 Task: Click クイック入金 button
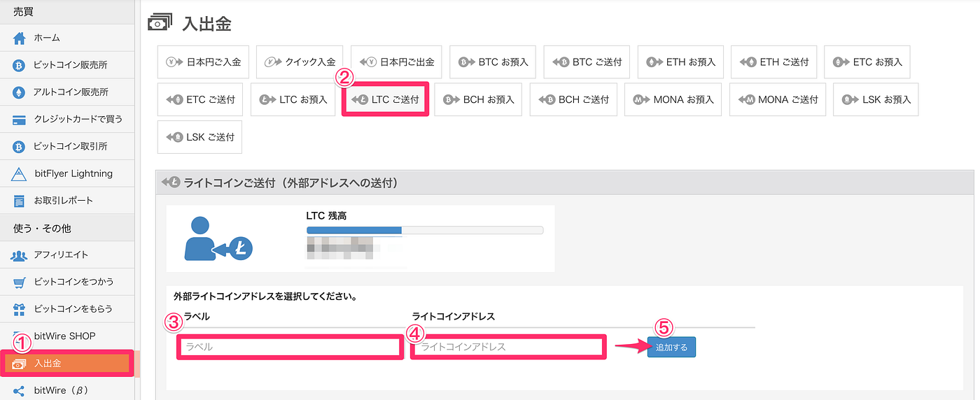(x=300, y=62)
